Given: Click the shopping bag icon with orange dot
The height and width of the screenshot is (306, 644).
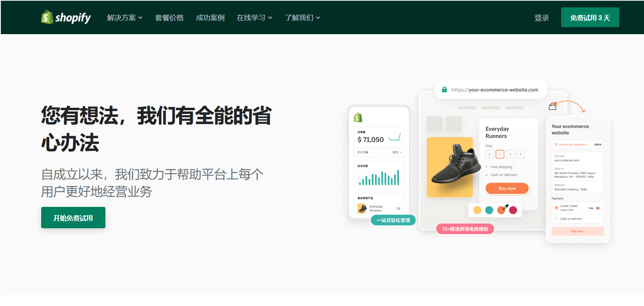Looking at the screenshot, I should pos(553,106).
